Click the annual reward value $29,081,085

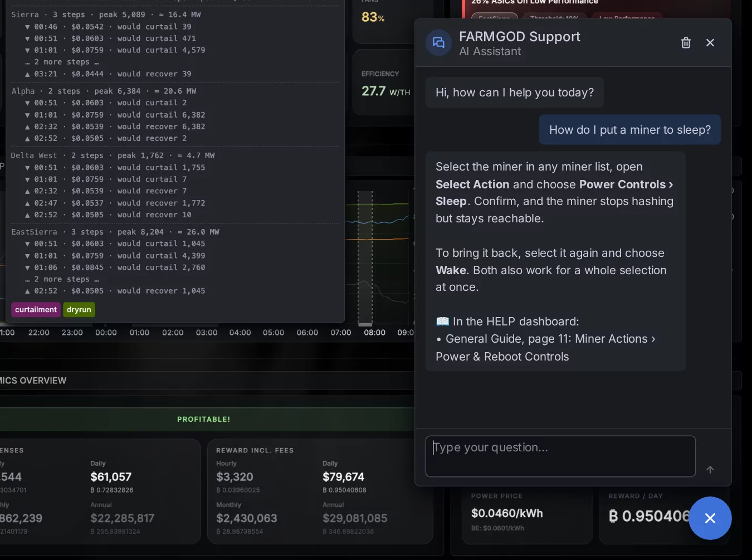click(355, 518)
